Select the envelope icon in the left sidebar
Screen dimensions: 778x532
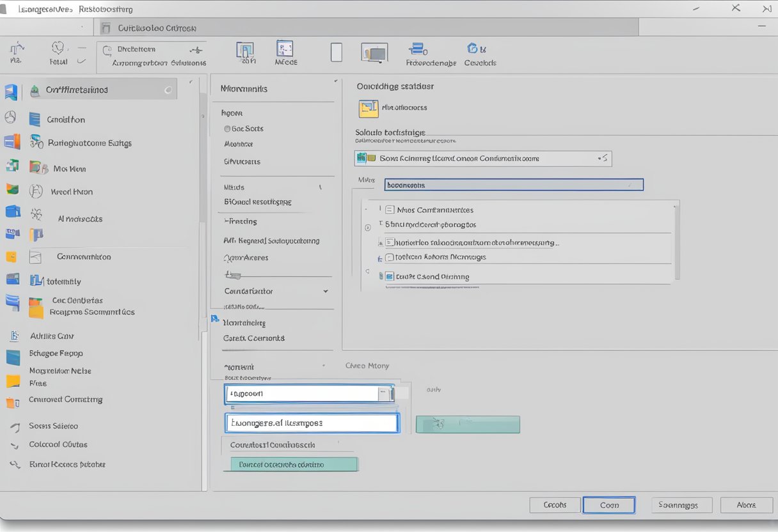click(x=35, y=256)
